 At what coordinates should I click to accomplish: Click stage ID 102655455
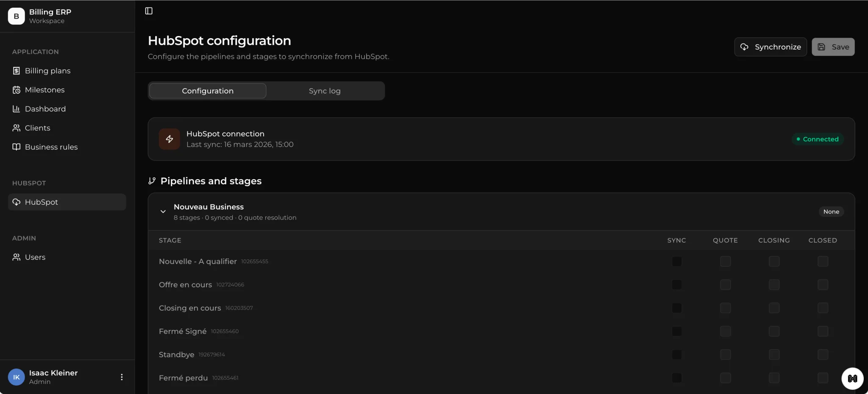click(255, 262)
